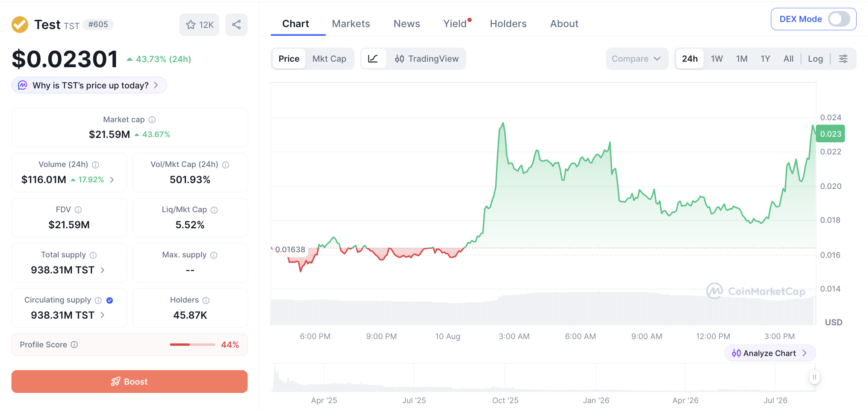The image size is (868, 411).
Task: Enable Log scale on chart
Action: [x=815, y=59]
